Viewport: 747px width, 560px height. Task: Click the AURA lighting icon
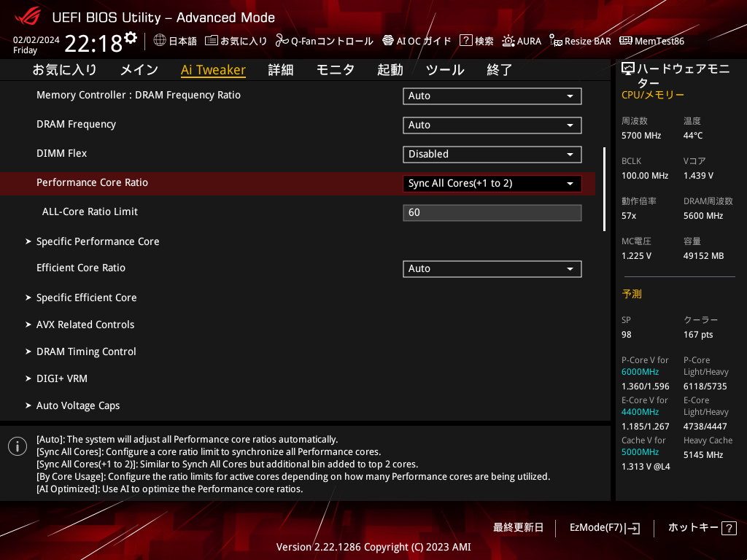pyautogui.click(x=508, y=41)
